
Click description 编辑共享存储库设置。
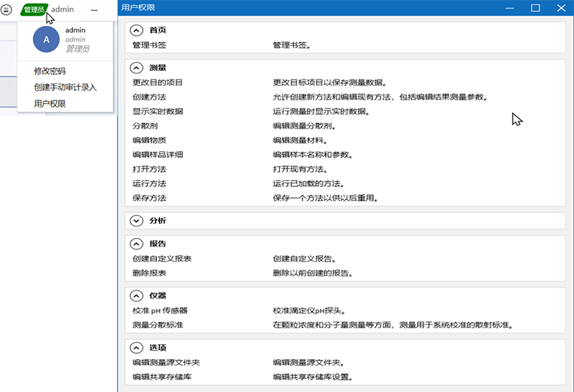(313, 377)
